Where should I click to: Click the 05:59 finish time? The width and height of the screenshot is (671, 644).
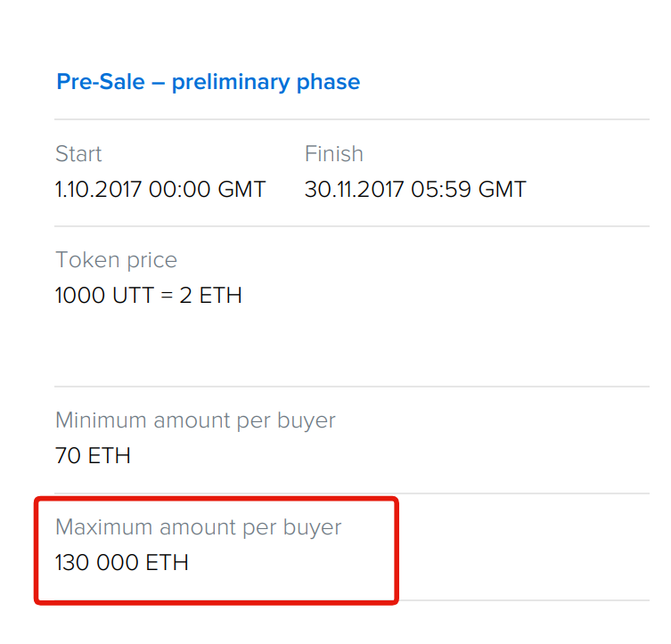click(x=441, y=190)
